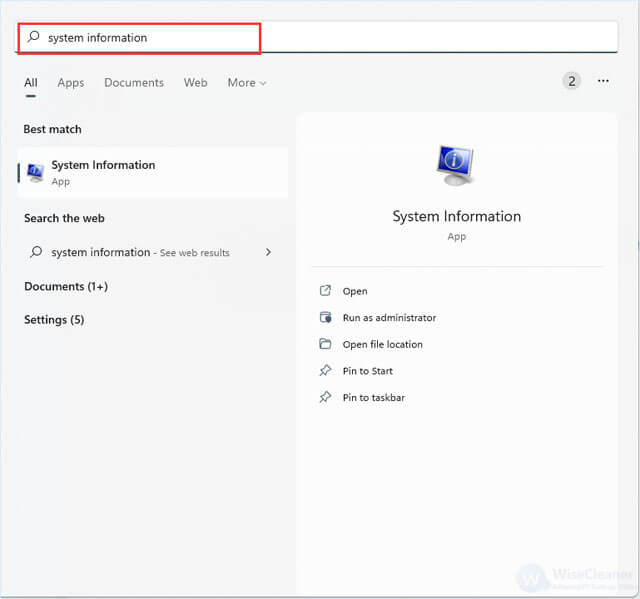Click the Search the web heading
The width and height of the screenshot is (640, 599).
coord(64,218)
